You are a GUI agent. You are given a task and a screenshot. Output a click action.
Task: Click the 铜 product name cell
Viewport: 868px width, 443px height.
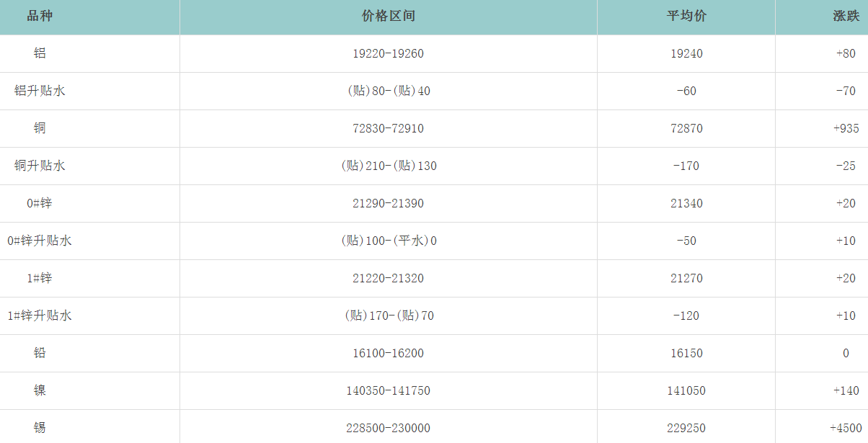(x=40, y=128)
